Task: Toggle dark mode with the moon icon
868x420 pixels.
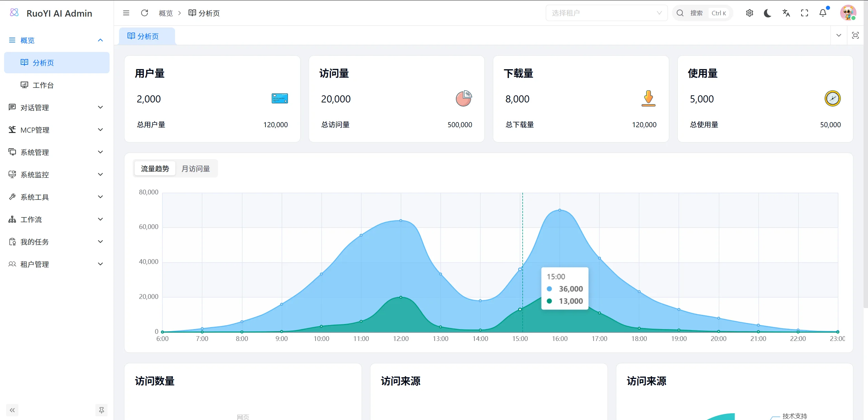Action: tap(768, 13)
